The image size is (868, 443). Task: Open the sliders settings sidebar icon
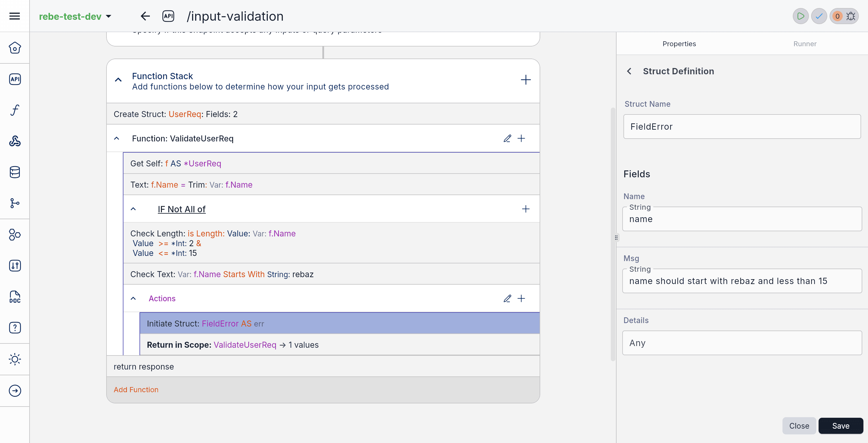tap(14, 265)
